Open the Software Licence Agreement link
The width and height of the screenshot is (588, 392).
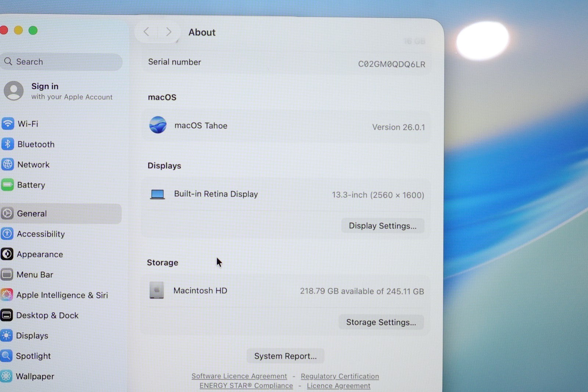239,376
